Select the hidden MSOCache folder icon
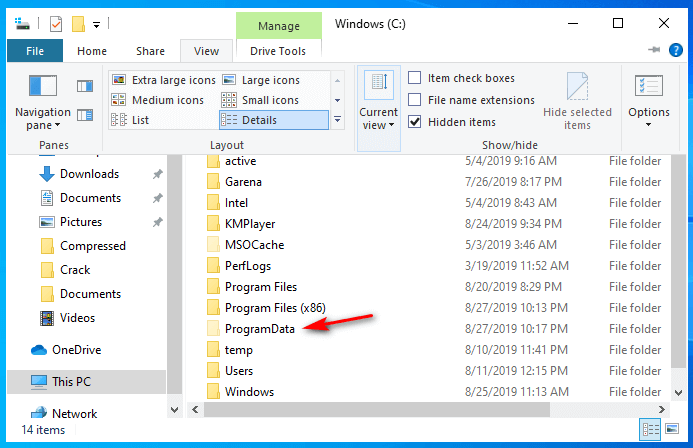The height and width of the screenshot is (448, 693). pos(213,245)
